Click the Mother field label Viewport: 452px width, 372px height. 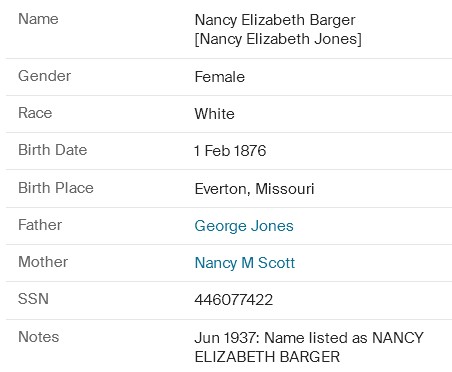pos(43,262)
